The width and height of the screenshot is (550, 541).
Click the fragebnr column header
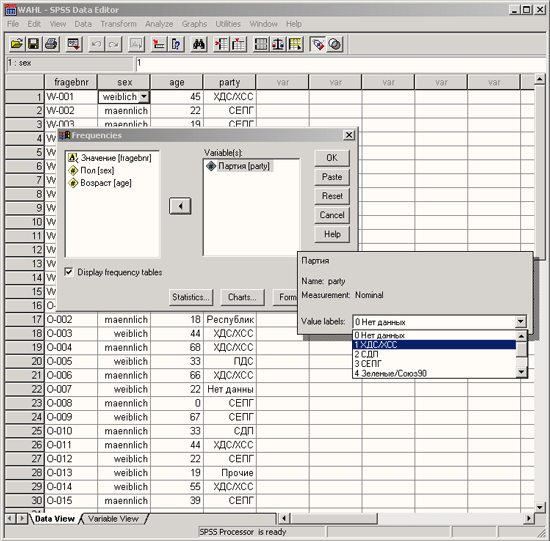click(x=71, y=82)
